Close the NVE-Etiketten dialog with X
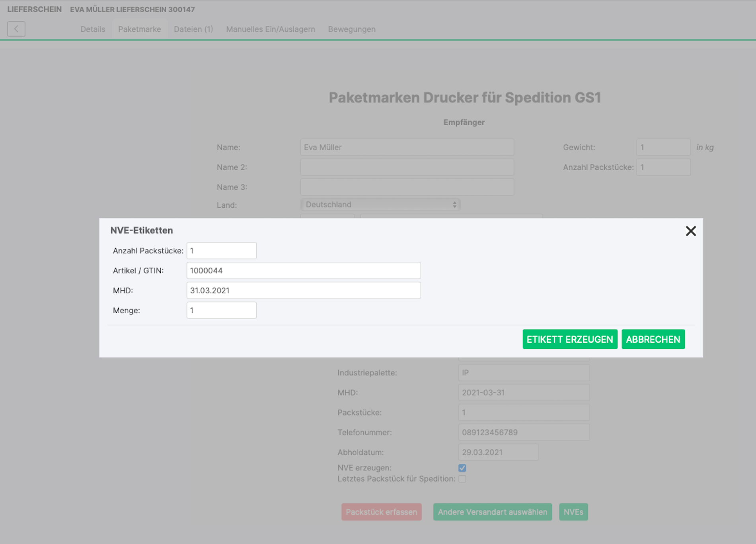Viewport: 756px width, 544px height. tap(690, 231)
